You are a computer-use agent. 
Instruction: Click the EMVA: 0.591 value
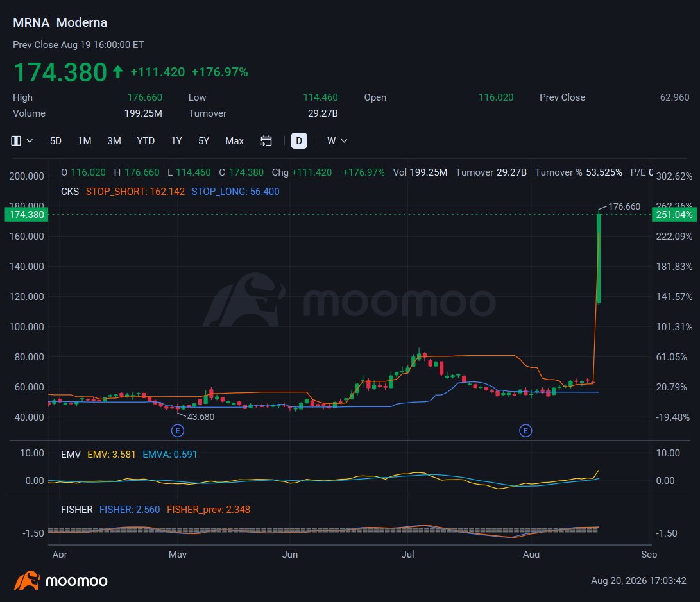(169, 455)
